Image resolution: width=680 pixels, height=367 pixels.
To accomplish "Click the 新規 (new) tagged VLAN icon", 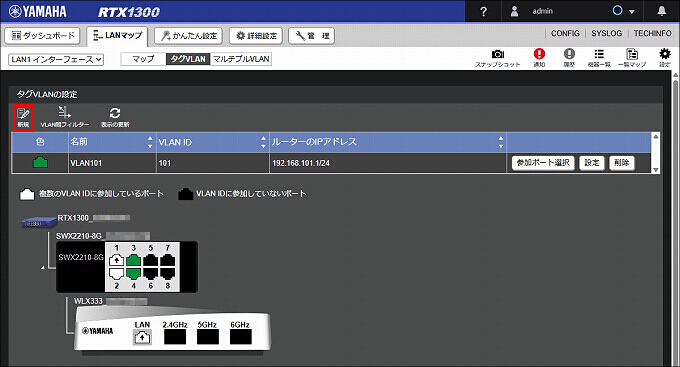I will [x=23, y=118].
